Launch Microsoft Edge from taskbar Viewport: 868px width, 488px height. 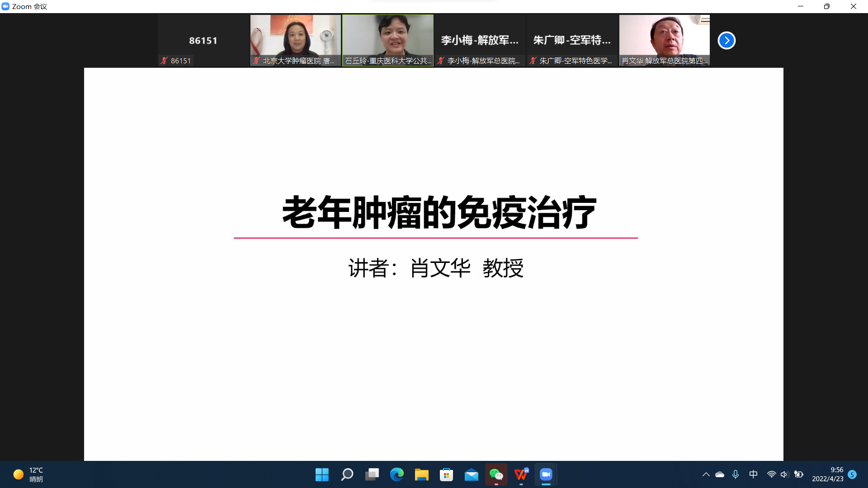click(397, 474)
